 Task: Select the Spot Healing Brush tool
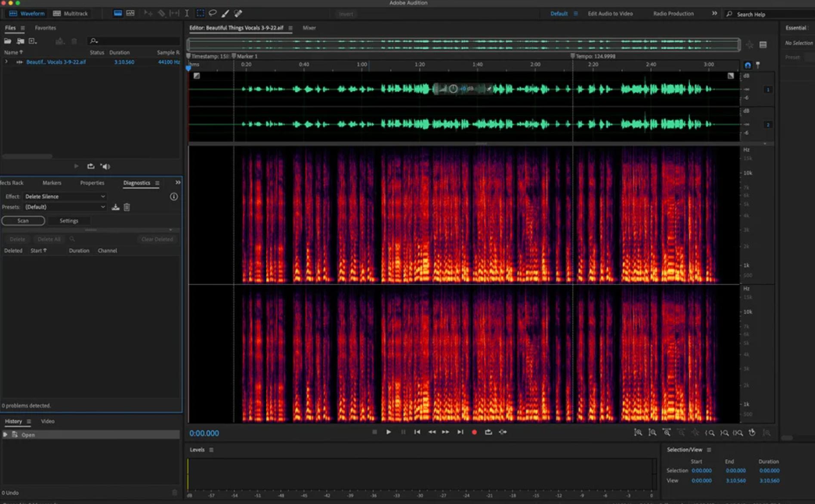pyautogui.click(x=238, y=13)
